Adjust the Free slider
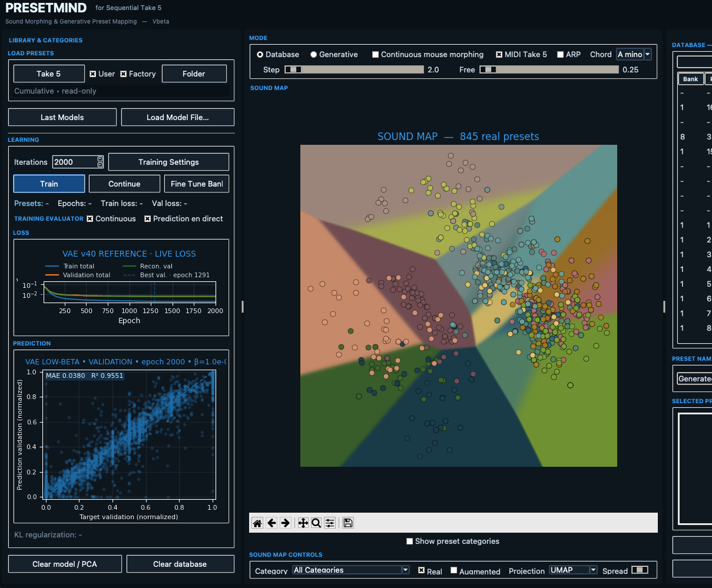 (x=549, y=69)
